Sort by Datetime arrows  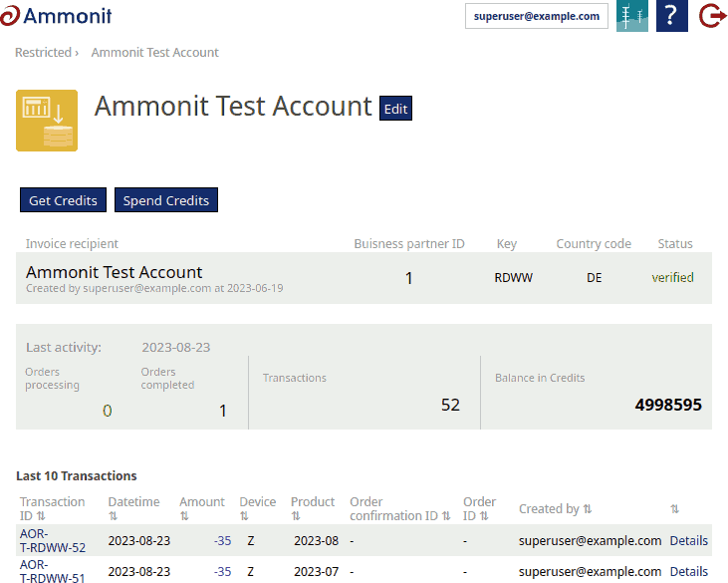(113, 516)
